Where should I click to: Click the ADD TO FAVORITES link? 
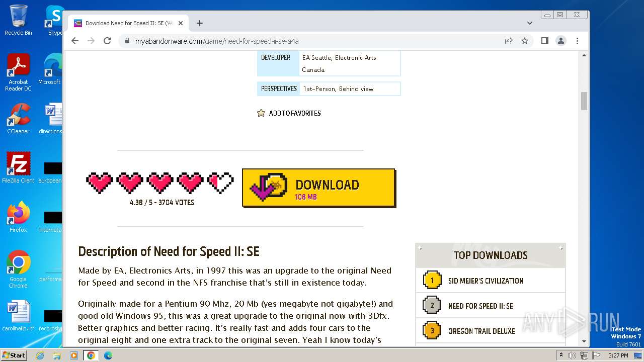coord(295,113)
